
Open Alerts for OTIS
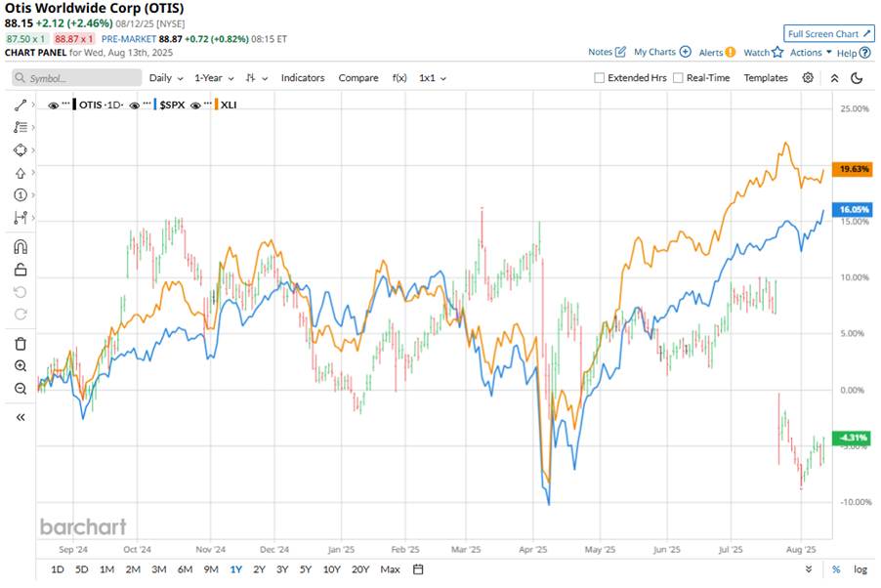click(x=717, y=53)
